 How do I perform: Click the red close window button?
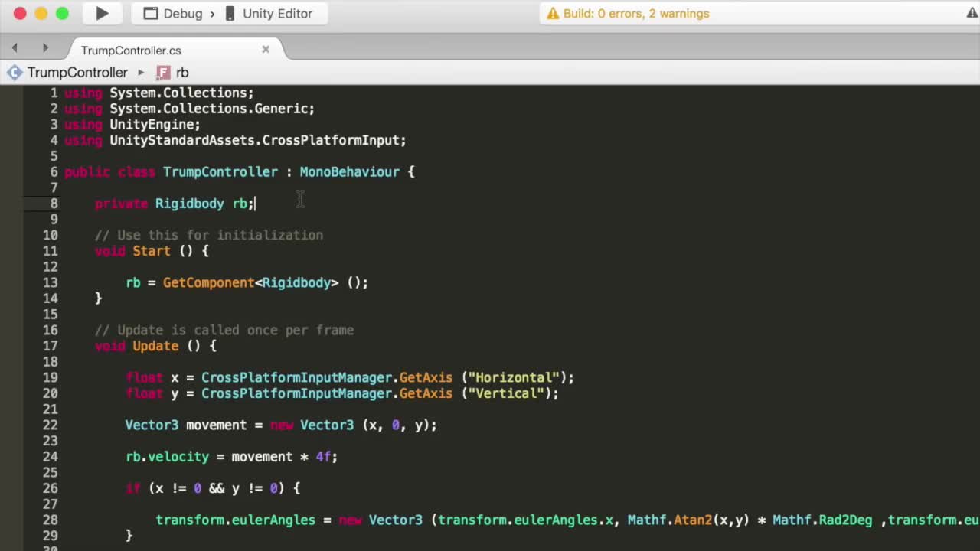click(20, 13)
